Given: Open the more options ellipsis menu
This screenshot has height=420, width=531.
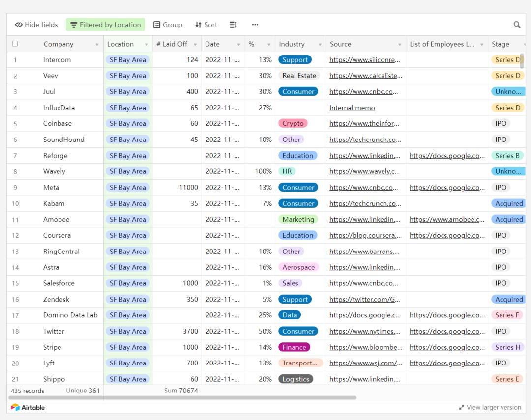Looking at the screenshot, I should (x=255, y=25).
